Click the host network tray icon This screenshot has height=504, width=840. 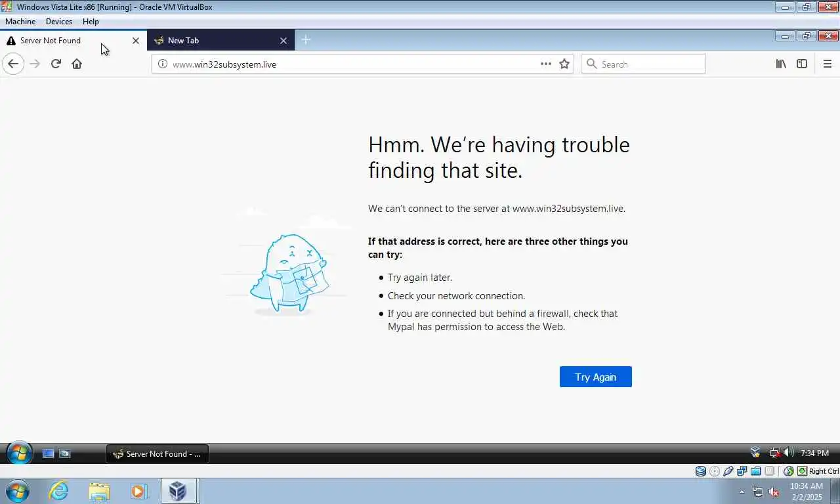click(x=758, y=492)
